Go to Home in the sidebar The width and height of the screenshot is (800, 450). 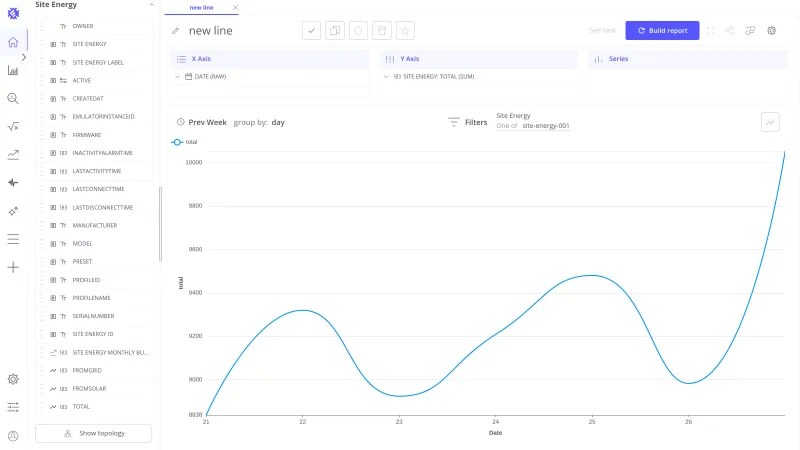click(13, 42)
